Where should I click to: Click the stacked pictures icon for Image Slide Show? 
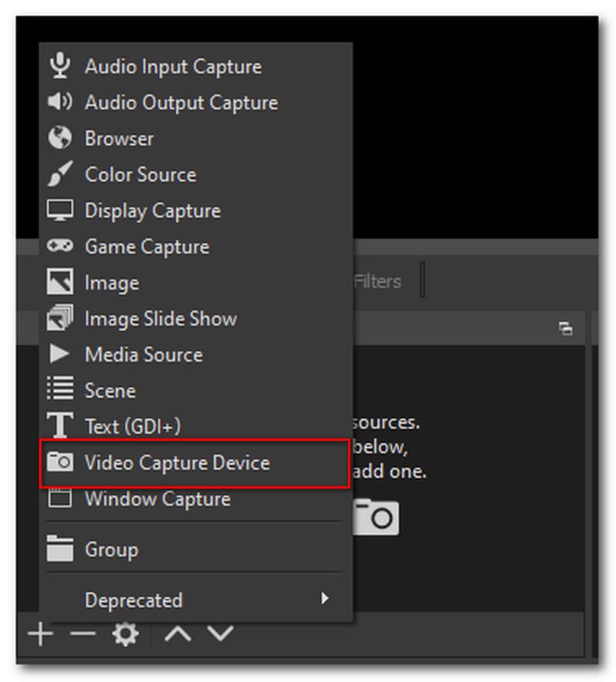(x=60, y=317)
